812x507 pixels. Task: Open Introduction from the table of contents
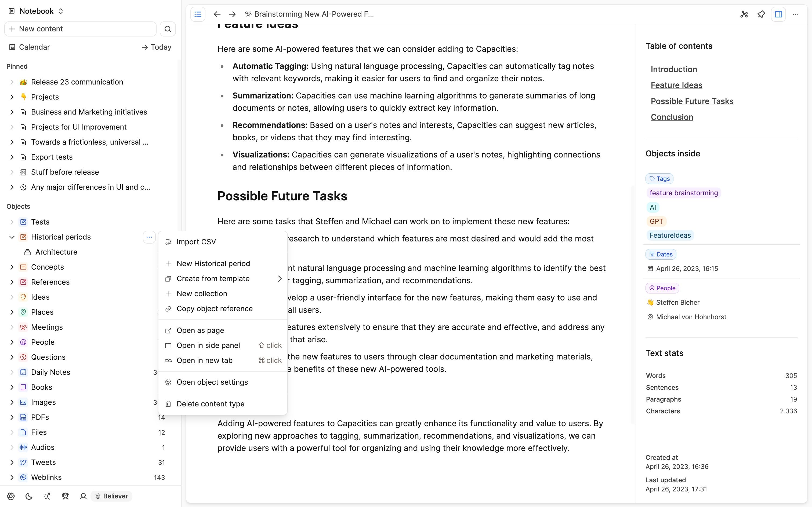[673, 69]
